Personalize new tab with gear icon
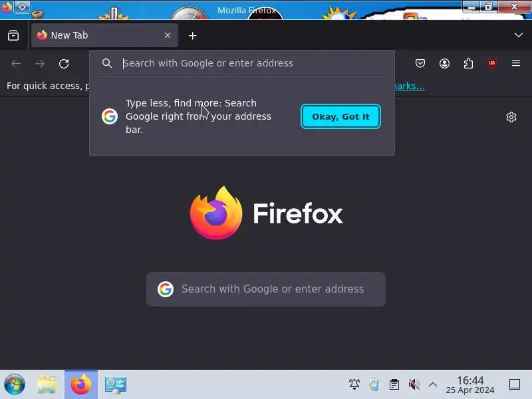Screen dimensions: 532x399 pyautogui.click(x=511, y=117)
